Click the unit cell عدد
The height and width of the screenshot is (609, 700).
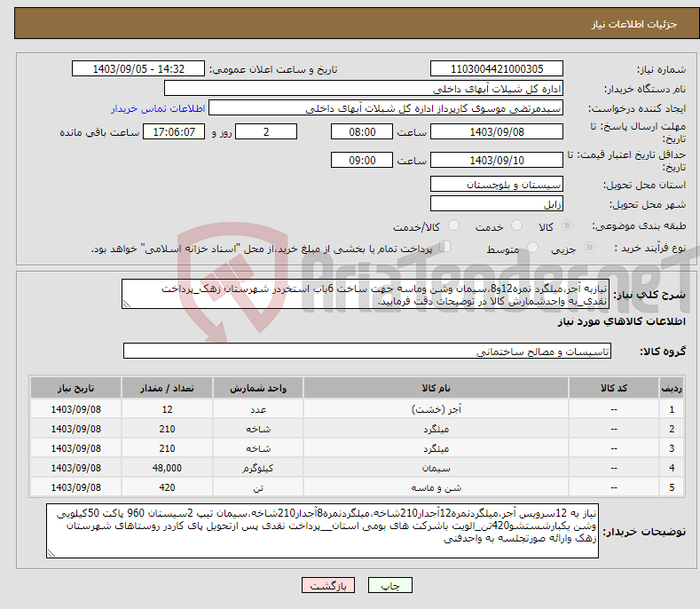tap(258, 409)
